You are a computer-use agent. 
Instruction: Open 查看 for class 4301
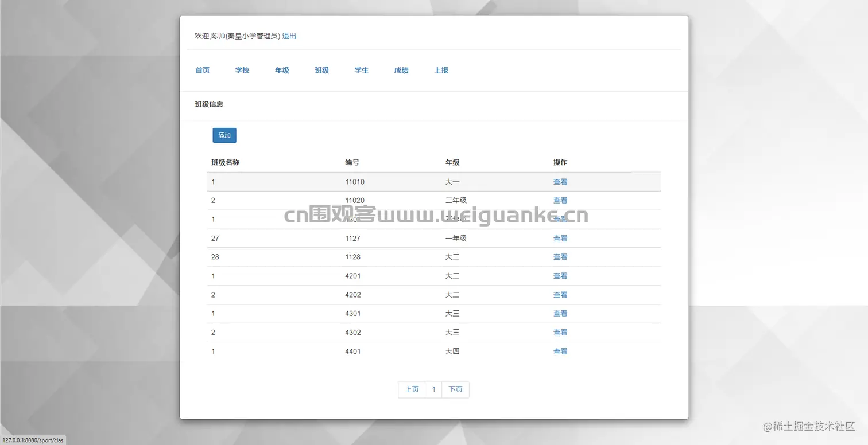560,314
